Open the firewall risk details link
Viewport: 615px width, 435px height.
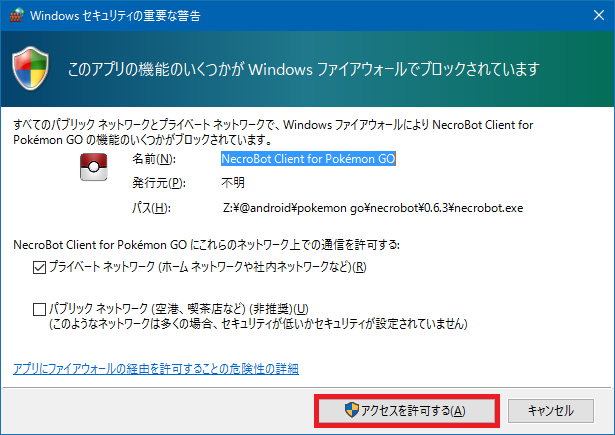156,369
